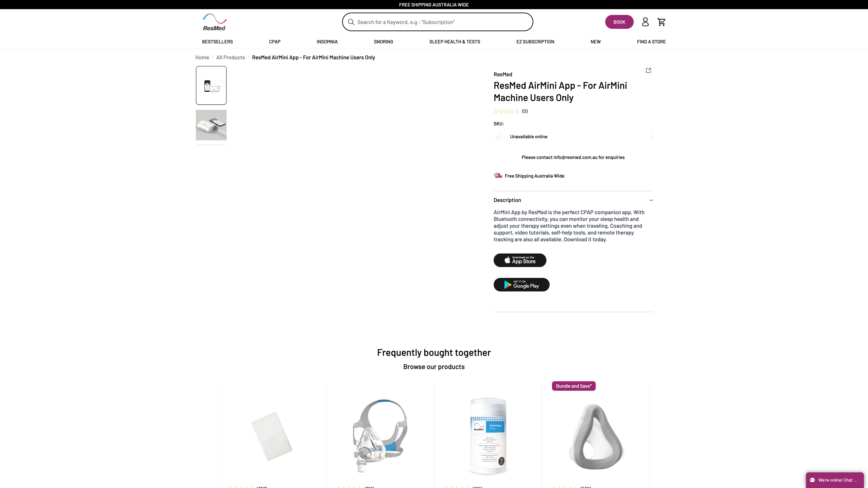
Task: Open the Sleep Health & Tests menu
Action: coord(455,42)
